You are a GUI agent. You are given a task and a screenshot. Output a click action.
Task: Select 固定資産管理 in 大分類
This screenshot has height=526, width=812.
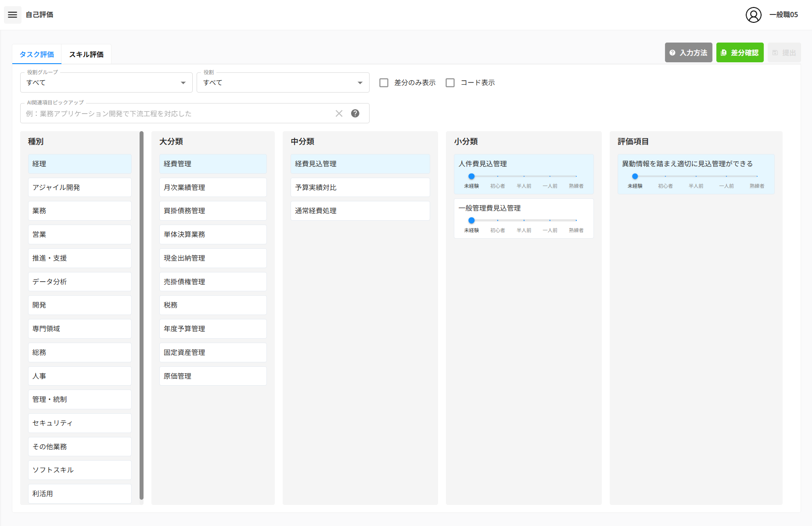point(213,352)
